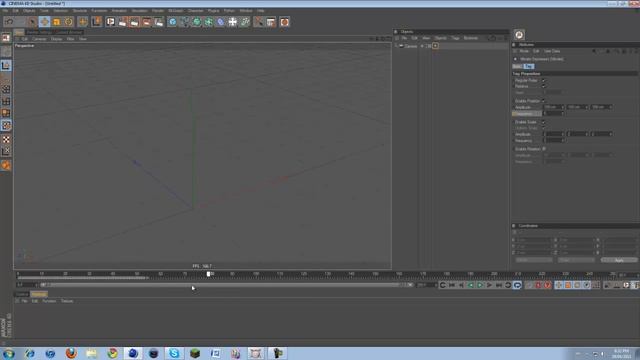Toggle scale keyframe recording icon
This screenshot has height=360, width=640.
click(568, 285)
